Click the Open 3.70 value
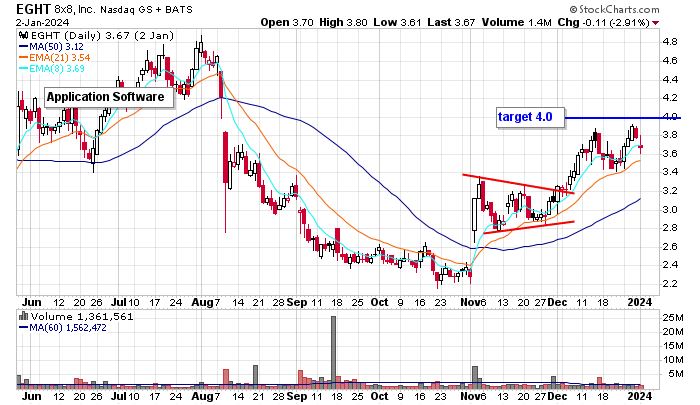 [x=287, y=22]
